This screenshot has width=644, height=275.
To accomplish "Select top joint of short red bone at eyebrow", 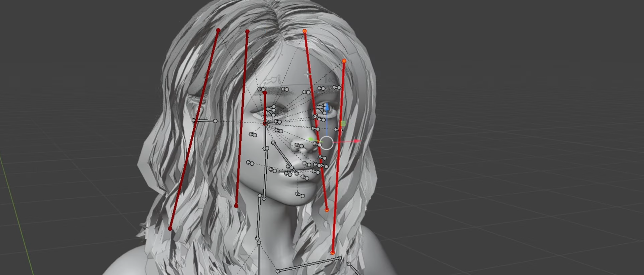I will click(265, 92).
